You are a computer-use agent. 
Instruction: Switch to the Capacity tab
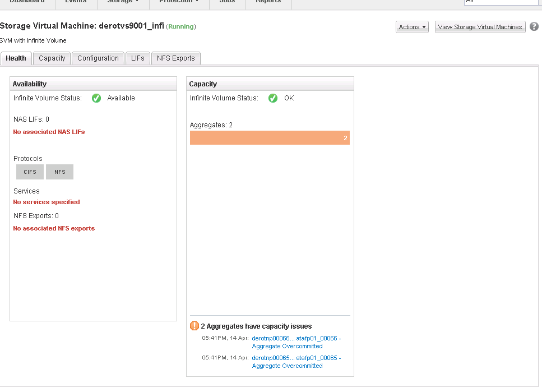coord(52,58)
